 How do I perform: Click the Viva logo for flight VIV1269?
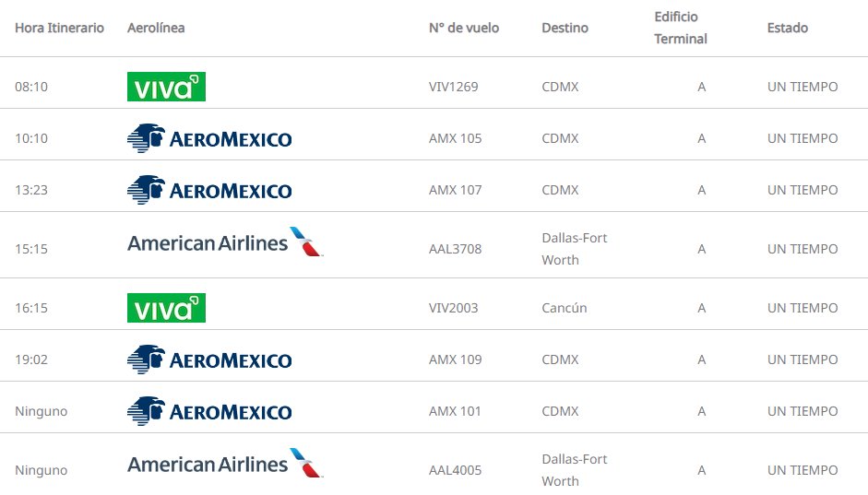[x=166, y=87]
